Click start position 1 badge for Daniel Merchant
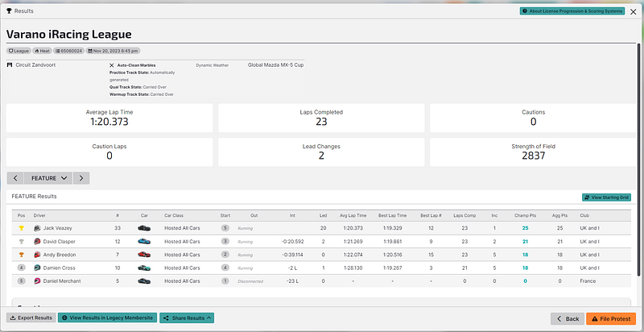This screenshot has width=644, height=332. click(225, 281)
